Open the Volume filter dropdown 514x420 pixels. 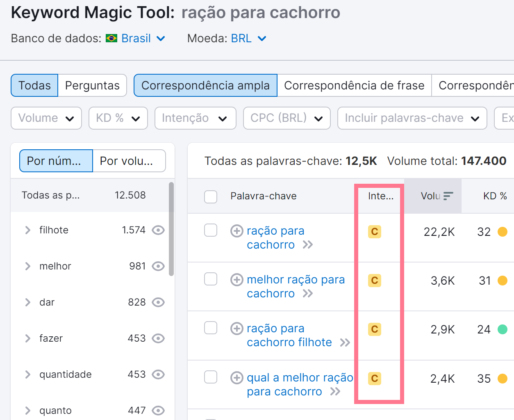[46, 118]
